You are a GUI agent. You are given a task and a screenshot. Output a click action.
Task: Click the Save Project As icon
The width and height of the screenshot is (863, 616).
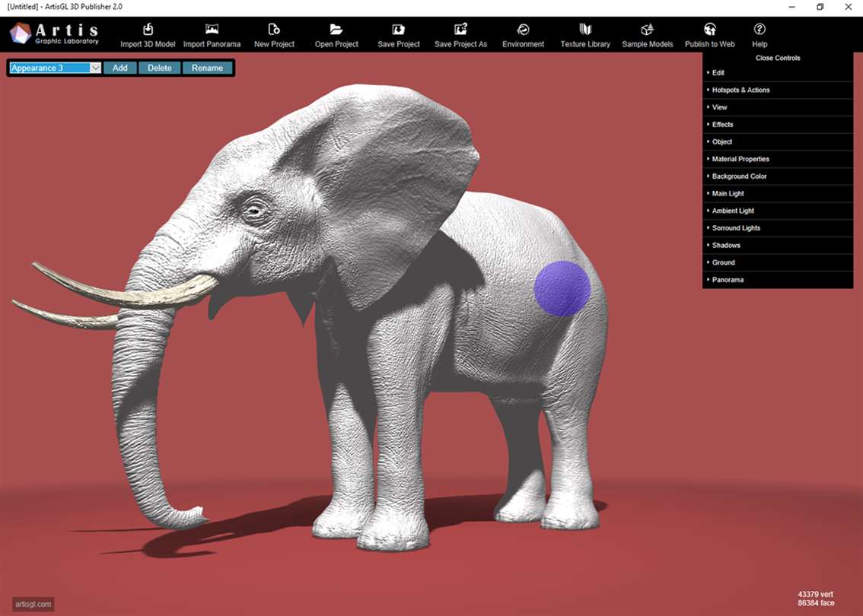coord(460,29)
